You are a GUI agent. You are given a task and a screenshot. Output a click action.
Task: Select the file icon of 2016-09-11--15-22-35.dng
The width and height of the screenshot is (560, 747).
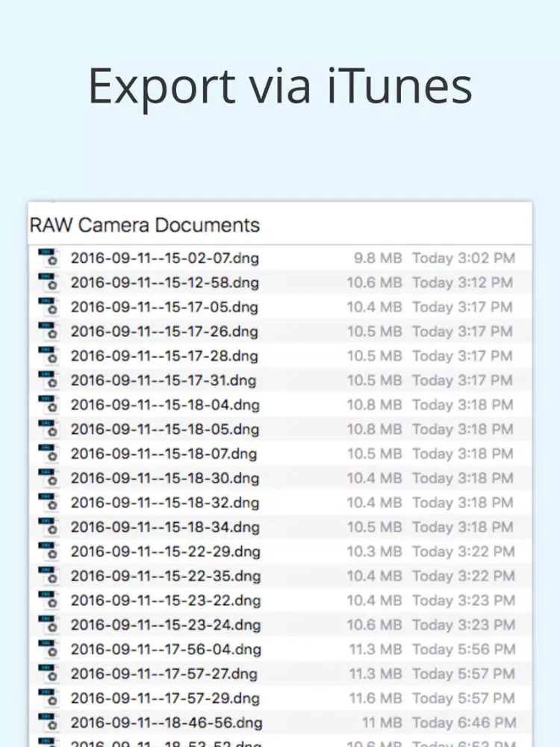49,575
